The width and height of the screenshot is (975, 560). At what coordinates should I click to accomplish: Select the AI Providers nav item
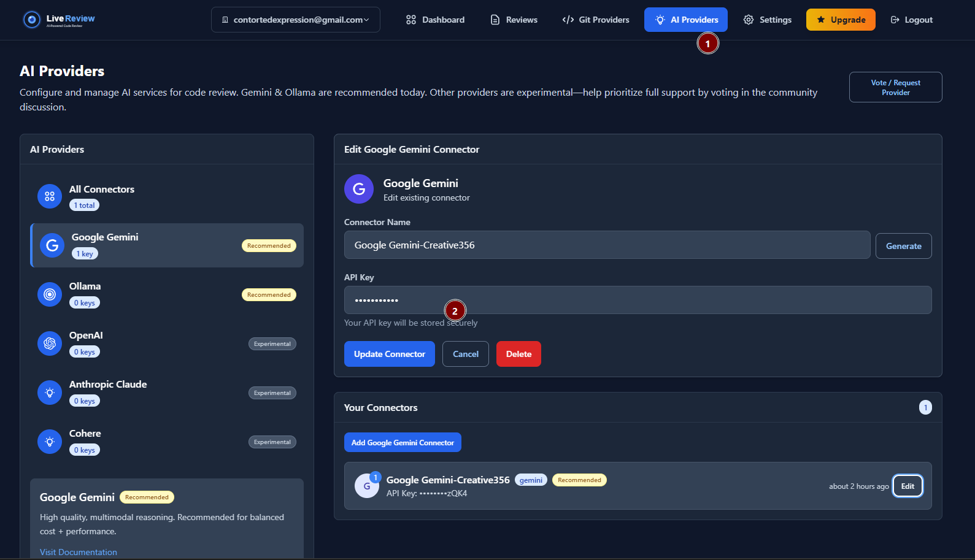686,20
